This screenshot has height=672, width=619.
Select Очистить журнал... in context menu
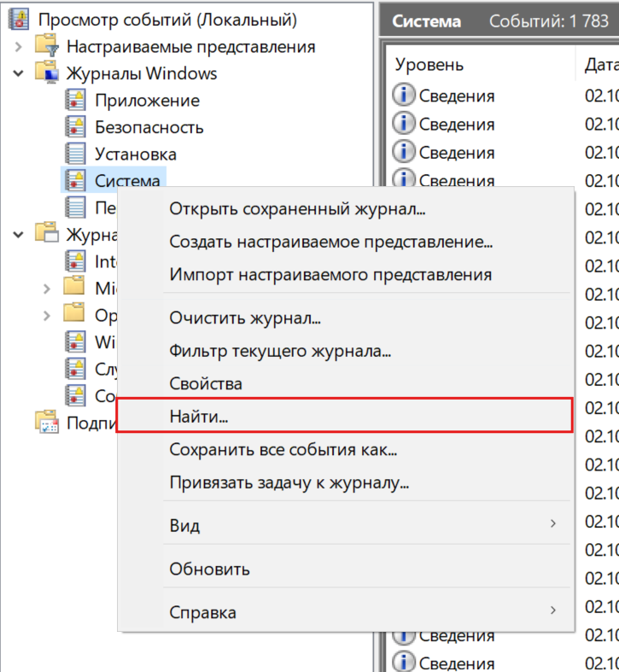click(245, 319)
